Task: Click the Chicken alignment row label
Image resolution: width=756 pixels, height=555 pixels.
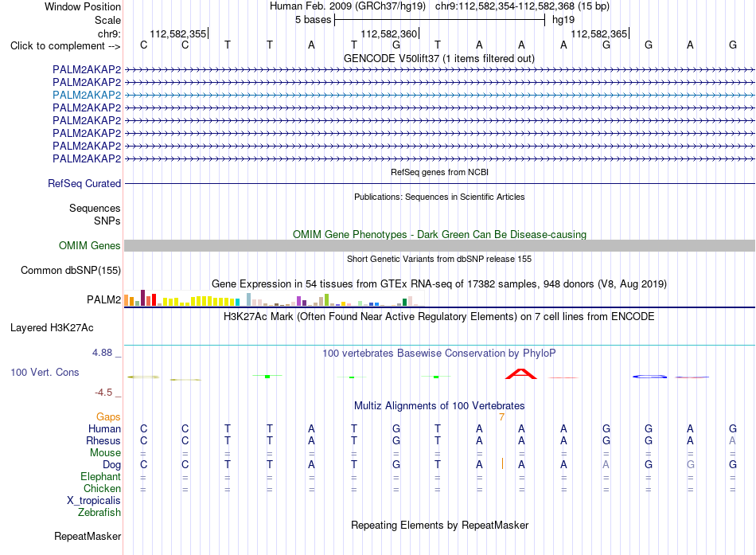Action: pos(102,488)
